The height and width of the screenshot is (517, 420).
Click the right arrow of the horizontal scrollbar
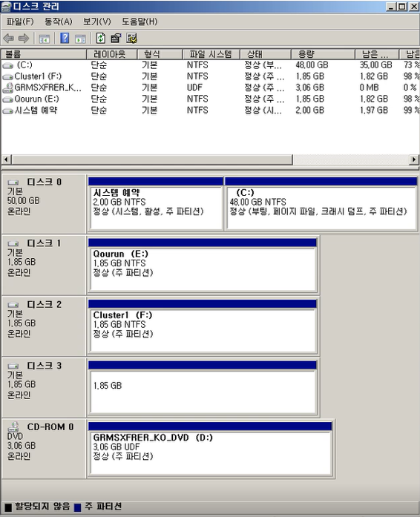(414, 159)
